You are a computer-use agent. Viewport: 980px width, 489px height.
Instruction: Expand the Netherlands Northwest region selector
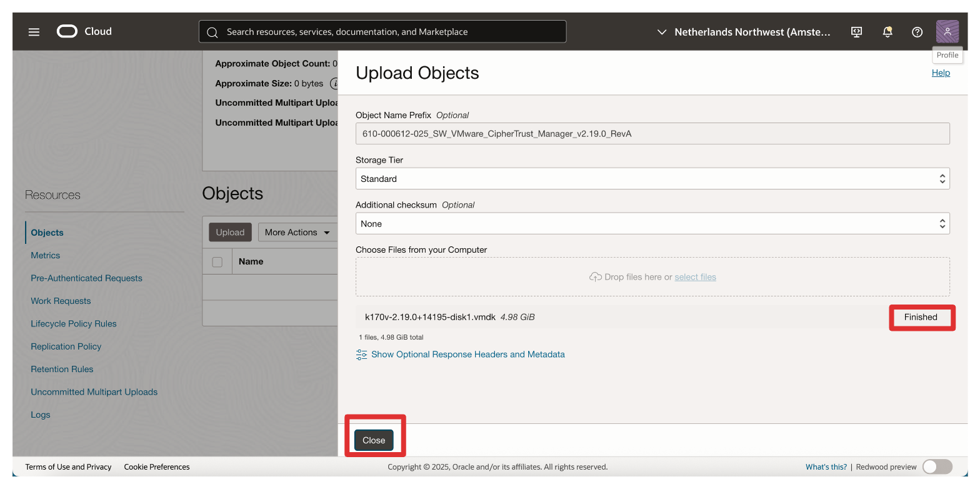point(744,32)
